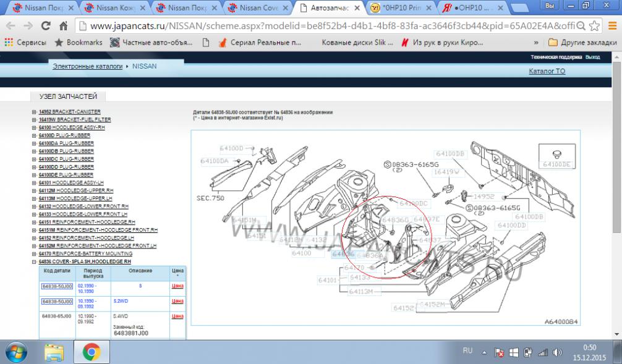Expand the 64100 HOODLEDGE ASSY-RH node

pos(34,128)
